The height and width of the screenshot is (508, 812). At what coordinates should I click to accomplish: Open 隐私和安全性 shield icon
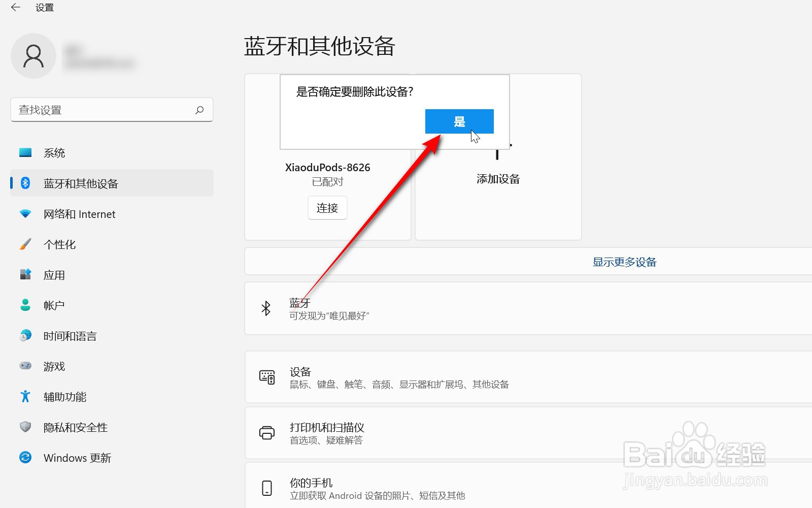tap(25, 427)
